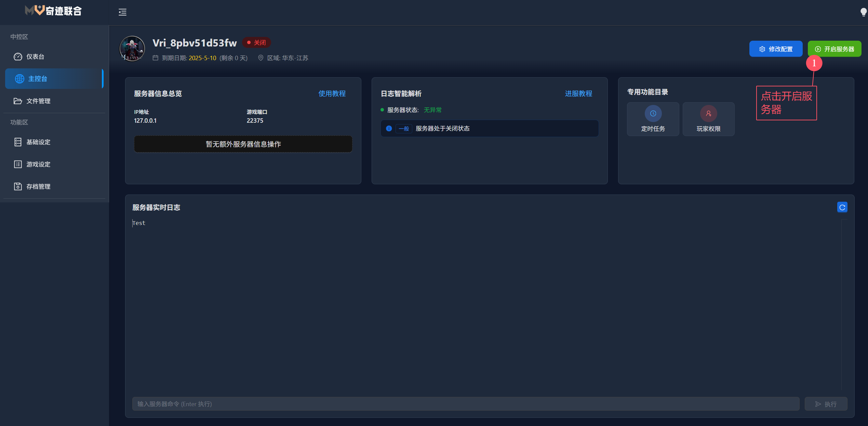The height and width of the screenshot is (426, 868).
Task: Open the 进服教程 join tutorial link
Action: (x=578, y=94)
